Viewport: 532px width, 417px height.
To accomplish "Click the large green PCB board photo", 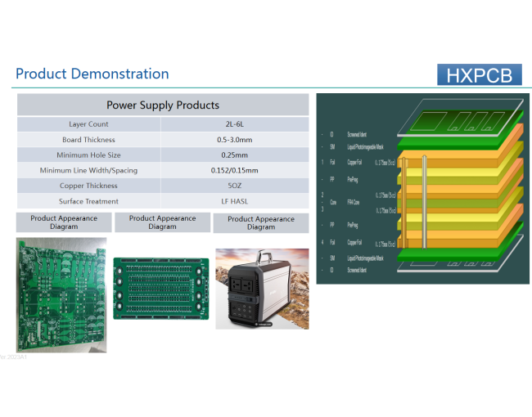I will click(61, 294).
